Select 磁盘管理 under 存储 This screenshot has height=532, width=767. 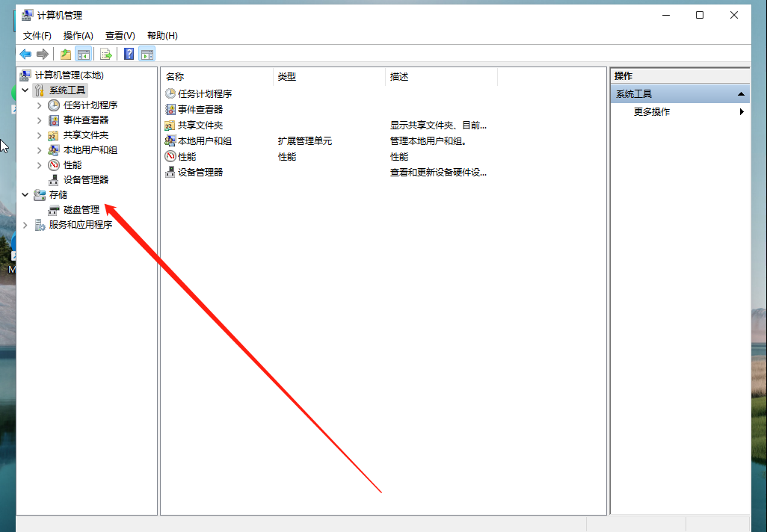pyautogui.click(x=76, y=209)
